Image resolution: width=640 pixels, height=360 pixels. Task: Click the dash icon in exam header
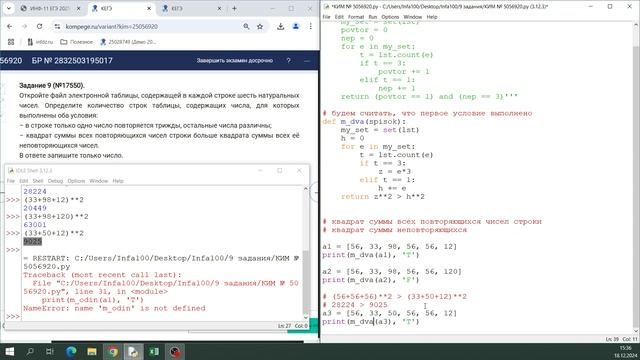[307, 60]
